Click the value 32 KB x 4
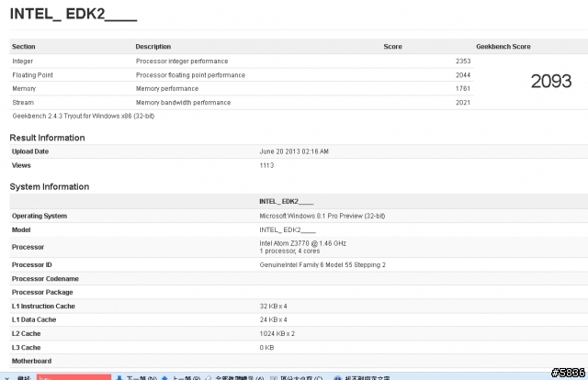The width and height of the screenshot is (588, 380). tap(274, 307)
